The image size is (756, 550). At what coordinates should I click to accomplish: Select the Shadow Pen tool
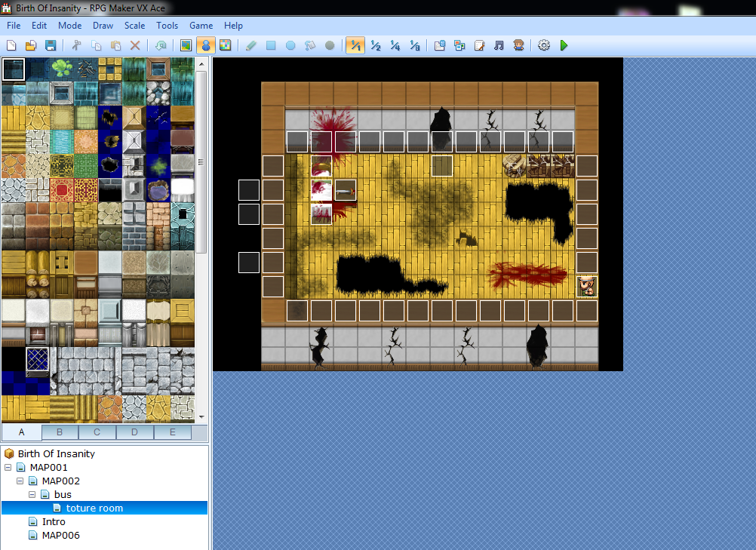[x=330, y=45]
